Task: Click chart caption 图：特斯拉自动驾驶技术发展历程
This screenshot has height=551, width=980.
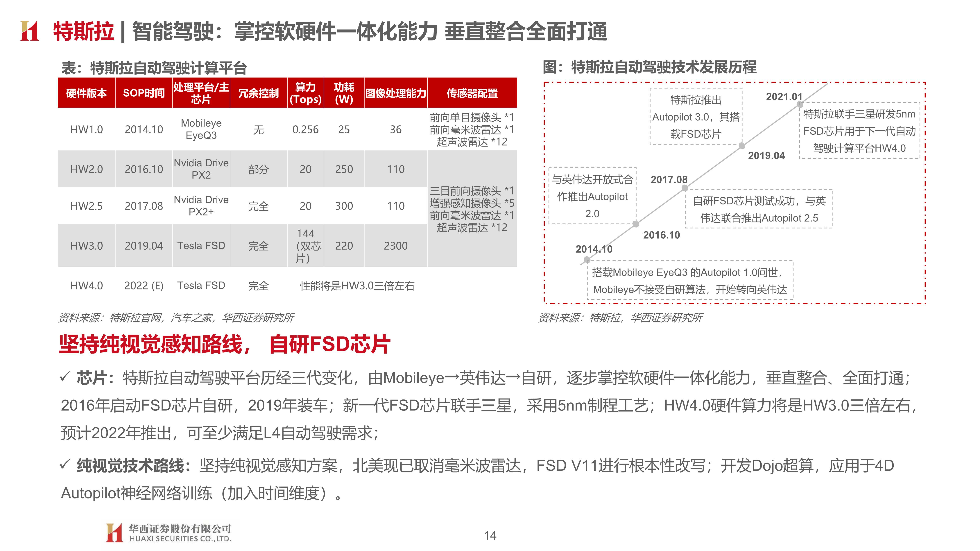Action: click(x=649, y=67)
